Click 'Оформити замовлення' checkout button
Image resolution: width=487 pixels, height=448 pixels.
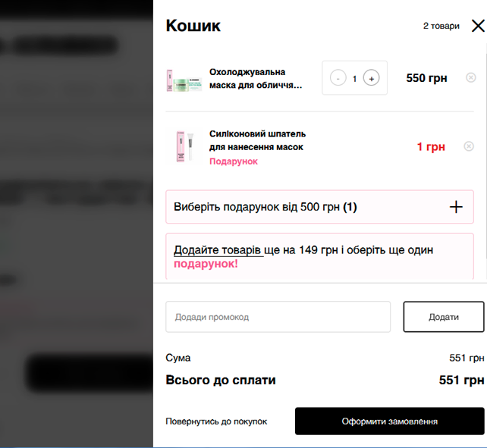coord(389,421)
